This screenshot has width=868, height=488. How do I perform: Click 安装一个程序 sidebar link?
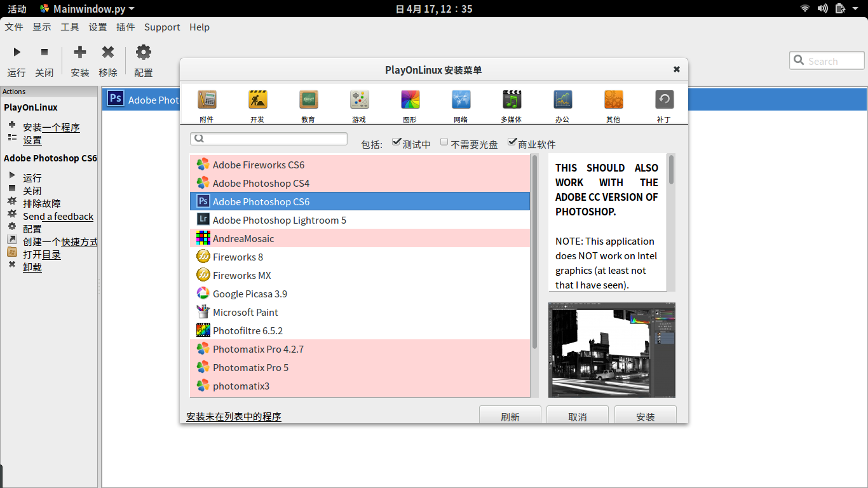tap(51, 127)
